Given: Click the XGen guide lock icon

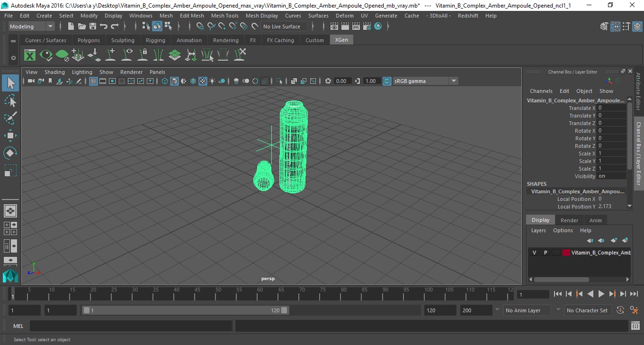Looking at the screenshot, I should (x=143, y=55).
